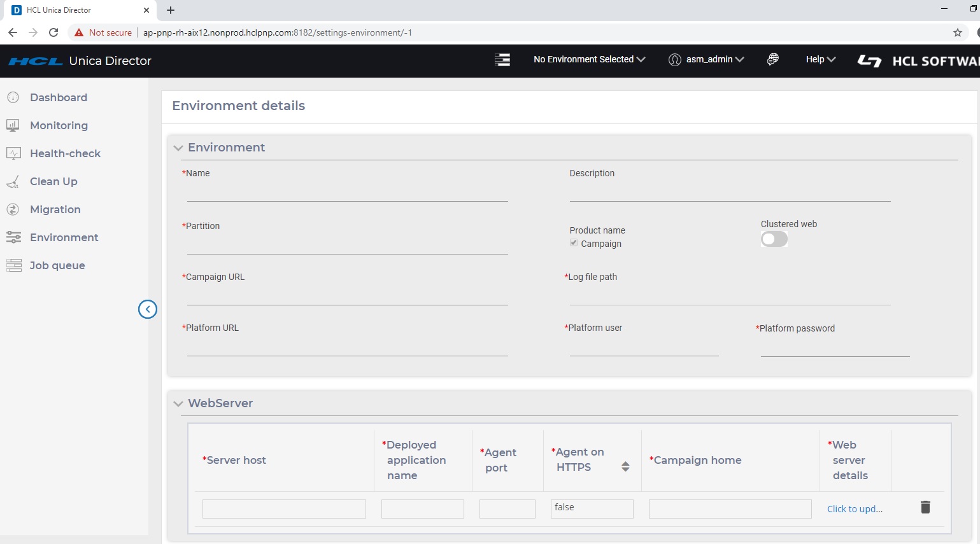Click the Job queue icon
Viewport: 980px width, 544px height.
pos(13,265)
